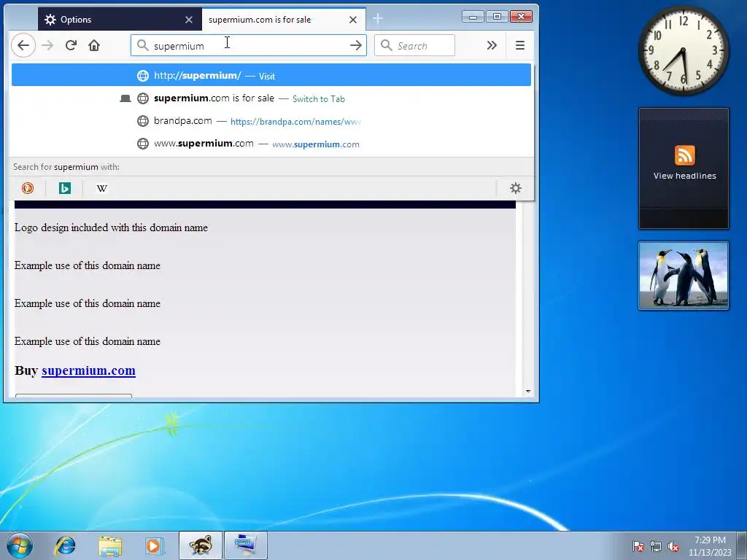Open the hamburger application menu
747x560 pixels.
click(x=519, y=45)
